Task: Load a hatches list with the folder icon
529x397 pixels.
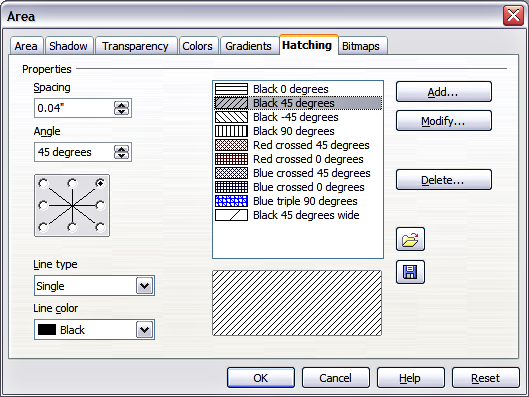Action: pyautogui.click(x=410, y=239)
